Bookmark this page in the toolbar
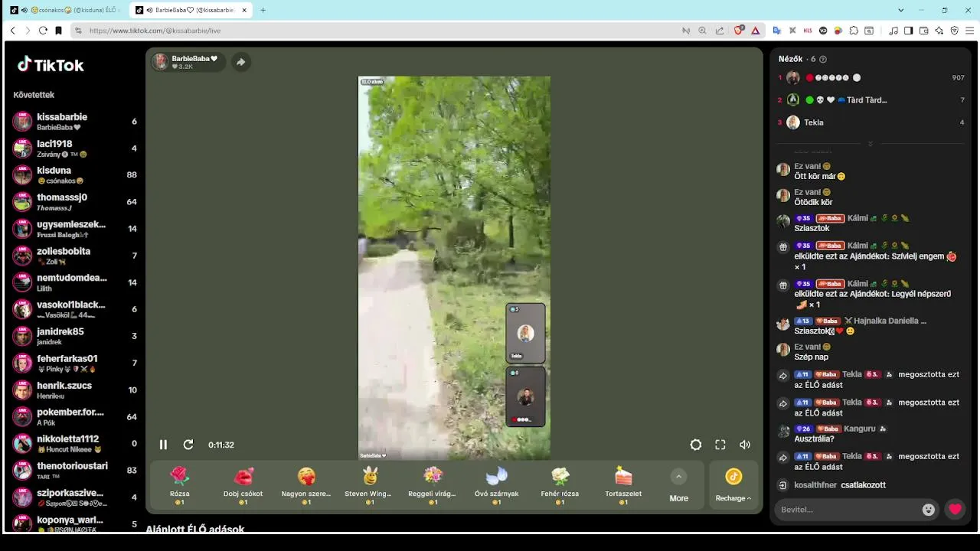Screen dimensions: 980x551 click(58, 31)
